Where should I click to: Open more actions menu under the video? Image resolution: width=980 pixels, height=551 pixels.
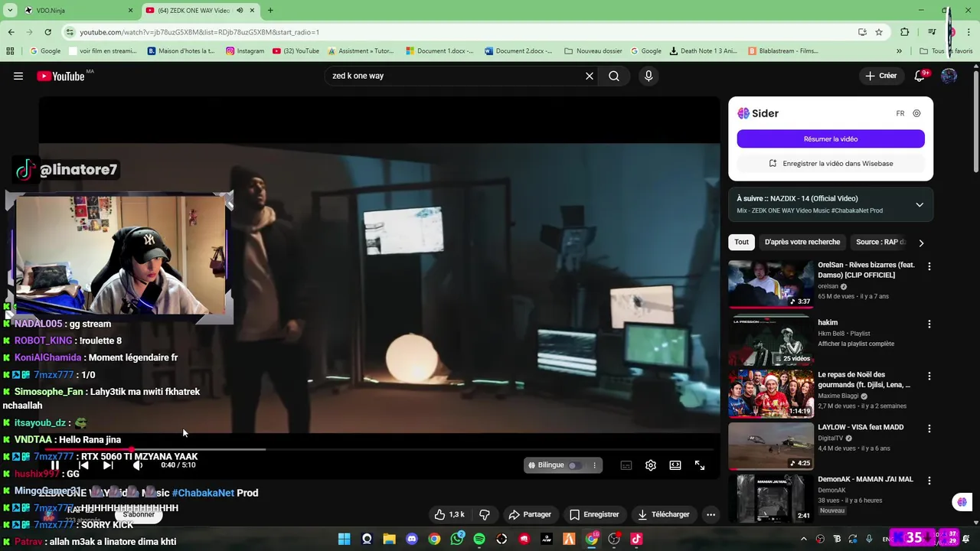(710, 514)
